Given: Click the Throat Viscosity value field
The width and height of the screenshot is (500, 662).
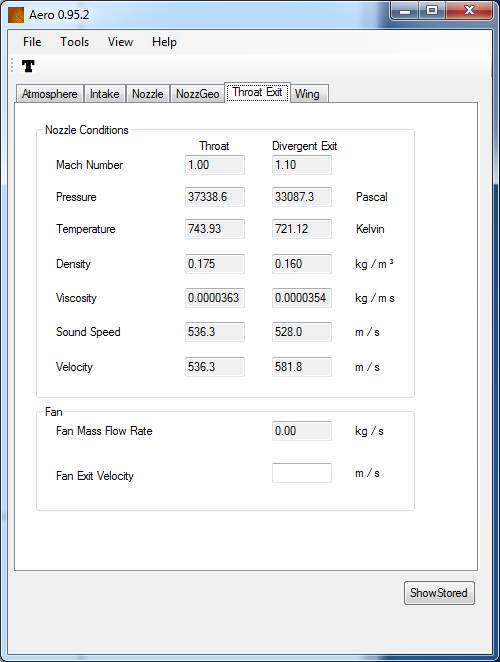Looking at the screenshot, I should (215, 298).
